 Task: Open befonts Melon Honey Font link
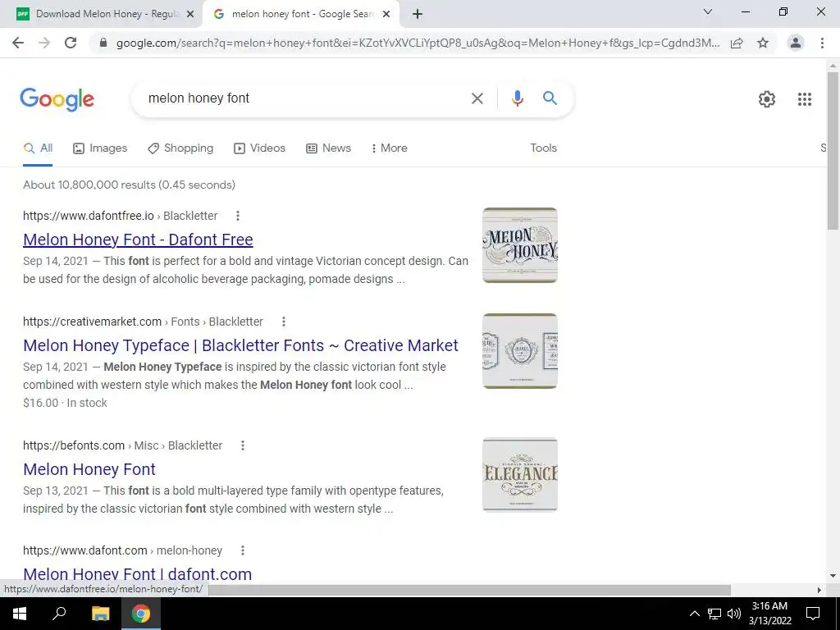pos(89,469)
